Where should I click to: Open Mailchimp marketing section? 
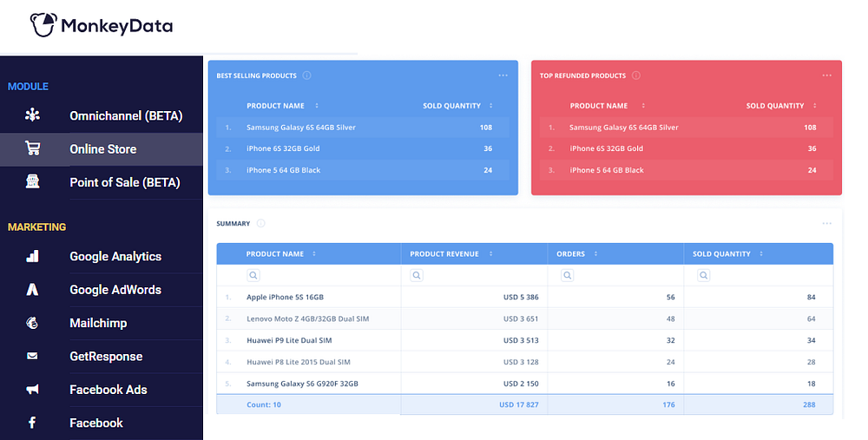pyautogui.click(x=102, y=323)
